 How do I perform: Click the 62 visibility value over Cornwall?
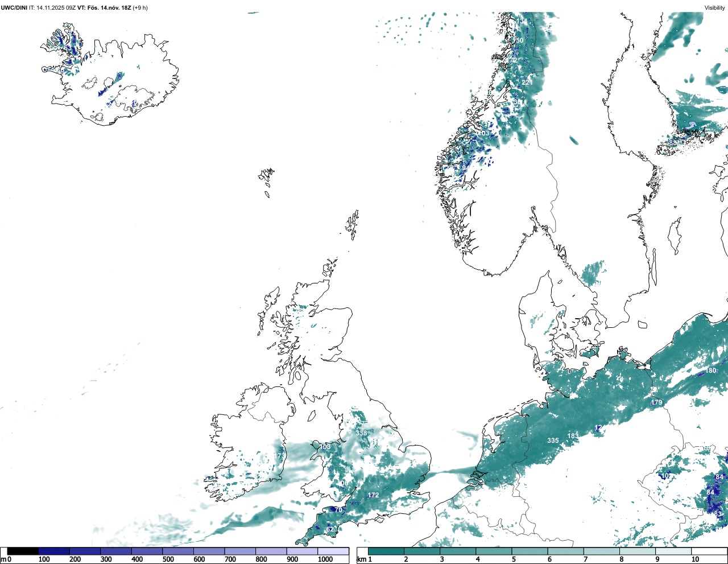[330, 529]
